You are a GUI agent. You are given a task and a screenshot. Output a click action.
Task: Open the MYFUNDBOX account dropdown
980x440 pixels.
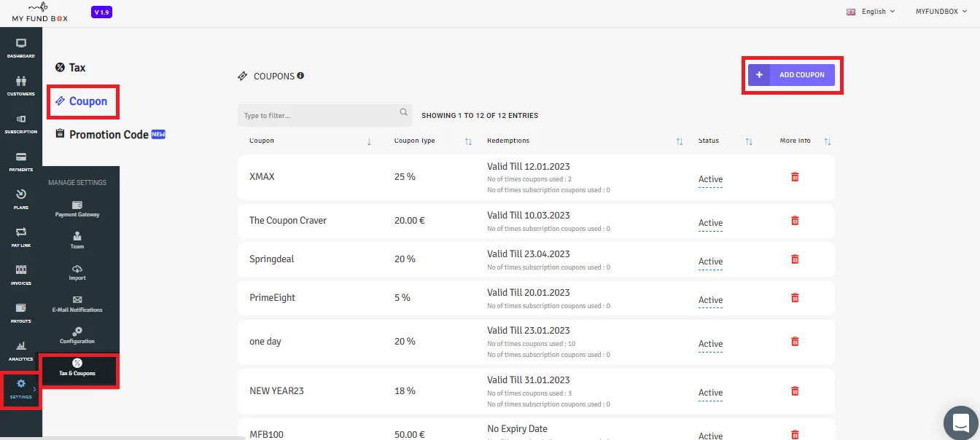point(940,12)
